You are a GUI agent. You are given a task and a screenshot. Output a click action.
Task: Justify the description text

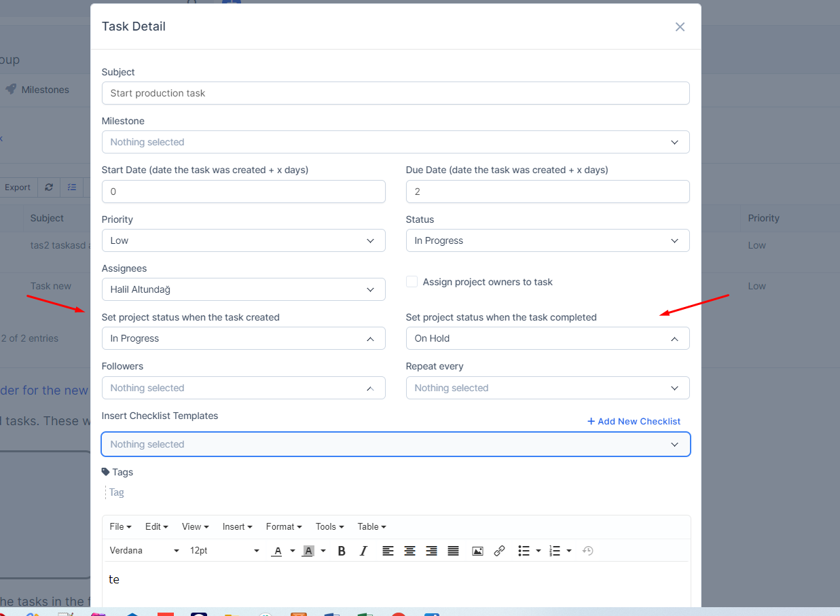[x=453, y=551]
